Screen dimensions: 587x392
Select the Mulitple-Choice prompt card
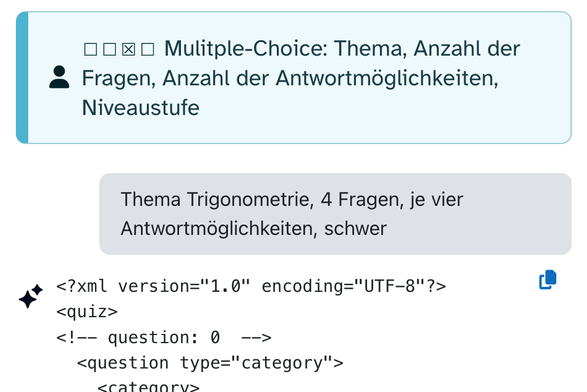[294, 78]
